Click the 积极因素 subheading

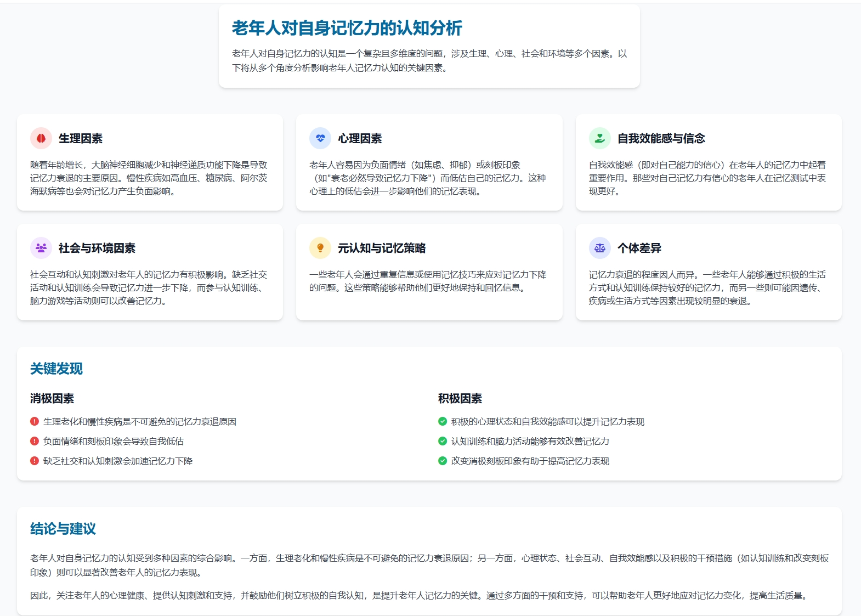coord(460,398)
